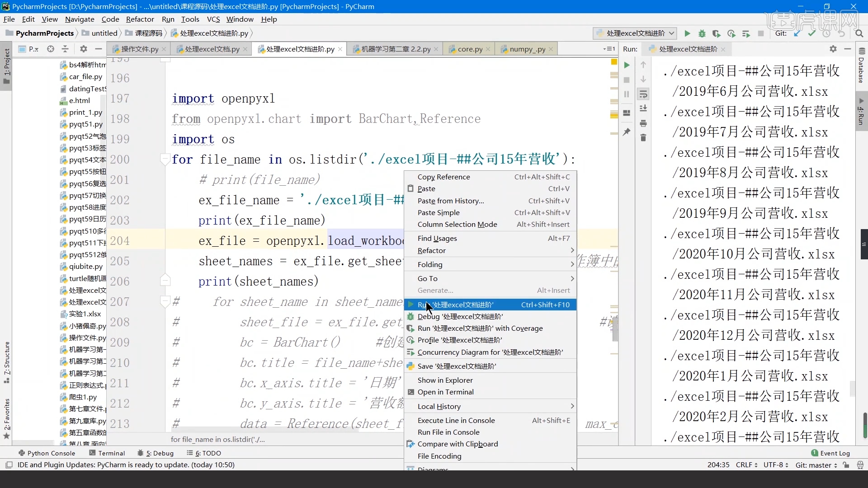Choose Find Usages in context menu

(491, 238)
